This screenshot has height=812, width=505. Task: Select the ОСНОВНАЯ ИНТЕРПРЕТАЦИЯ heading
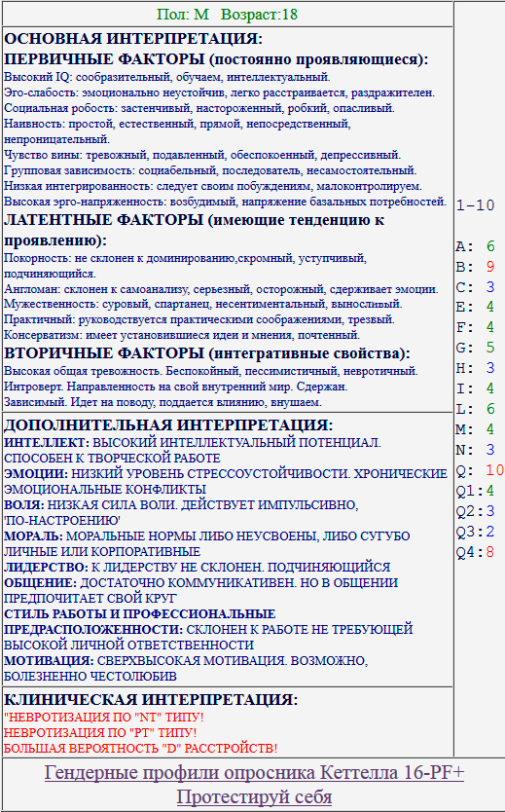[133, 39]
